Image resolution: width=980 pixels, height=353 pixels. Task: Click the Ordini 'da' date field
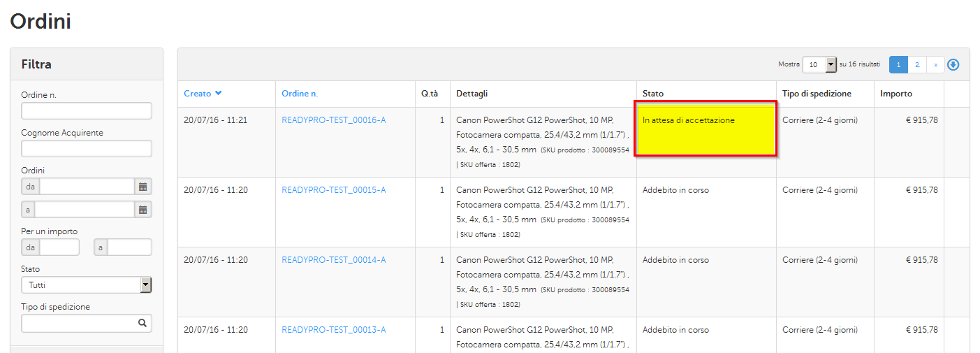(87, 187)
